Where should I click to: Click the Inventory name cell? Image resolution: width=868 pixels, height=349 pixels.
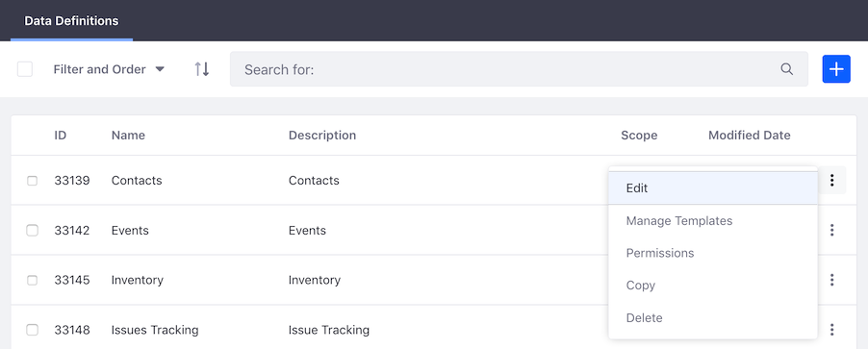(138, 280)
